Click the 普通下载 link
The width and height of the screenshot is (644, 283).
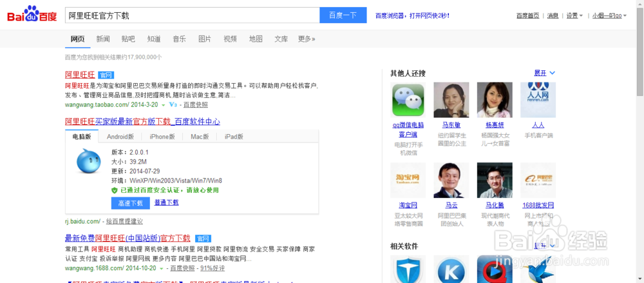pos(166,203)
